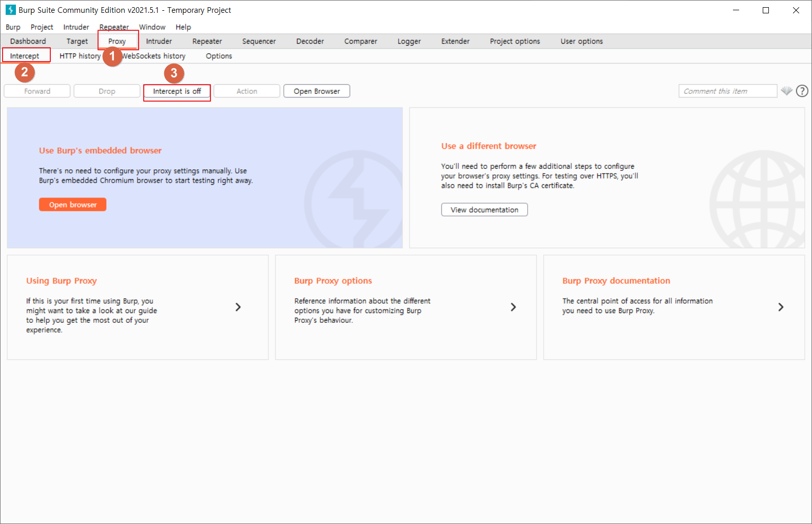Open the Window menu
Screen dimensions: 812x524
click(152, 27)
